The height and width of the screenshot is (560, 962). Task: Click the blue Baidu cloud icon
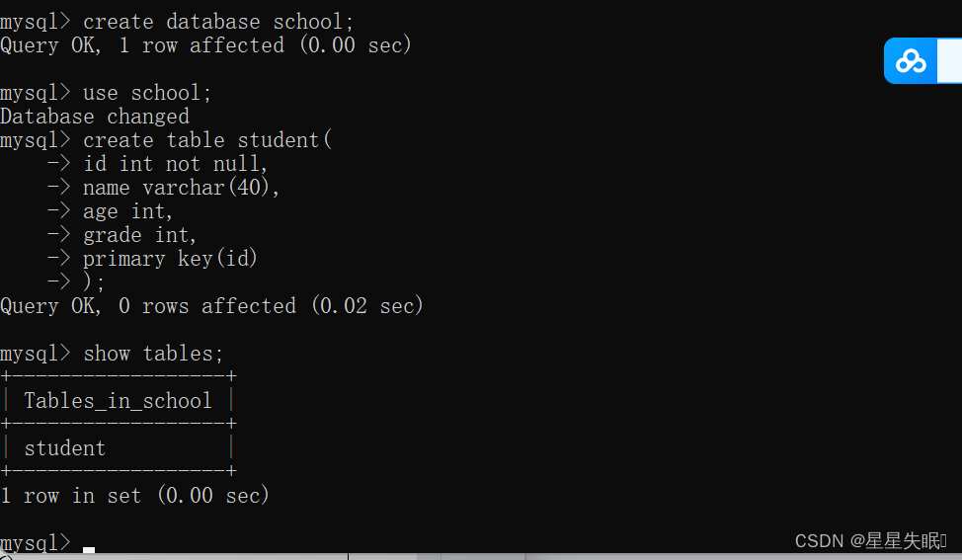point(911,60)
